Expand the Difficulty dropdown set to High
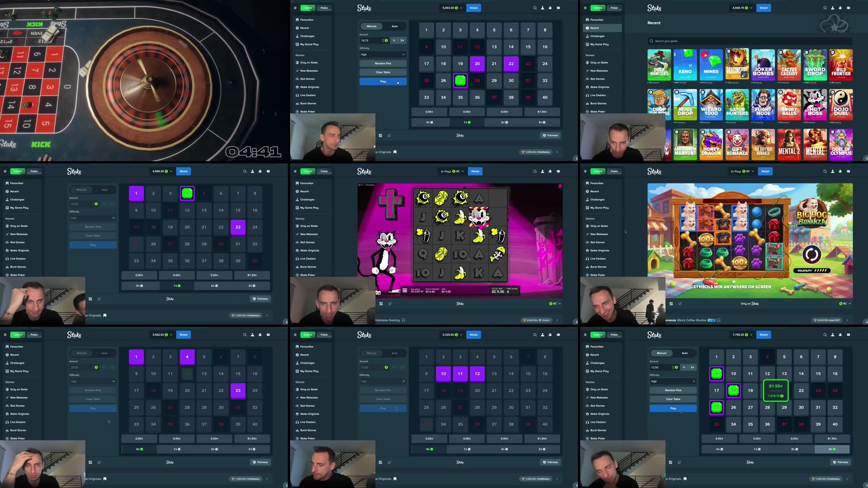Viewport: 868px width, 488px height. [x=383, y=54]
